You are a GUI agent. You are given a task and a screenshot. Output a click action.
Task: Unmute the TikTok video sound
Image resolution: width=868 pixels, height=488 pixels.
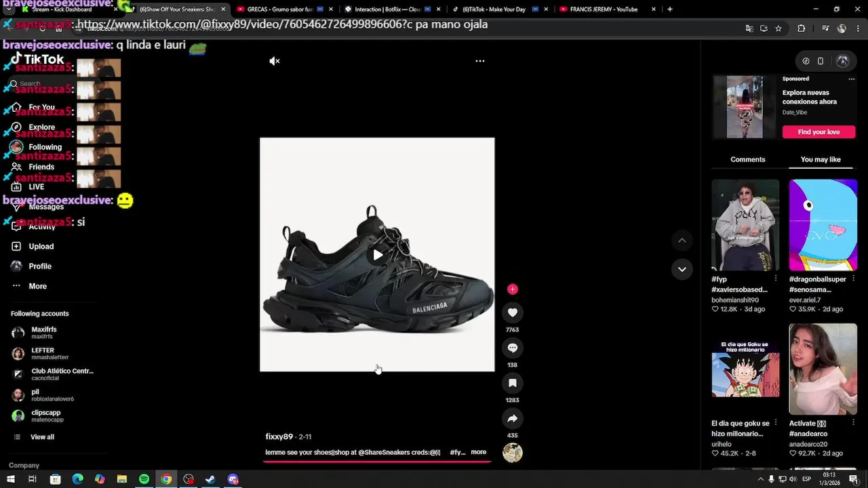coord(275,61)
